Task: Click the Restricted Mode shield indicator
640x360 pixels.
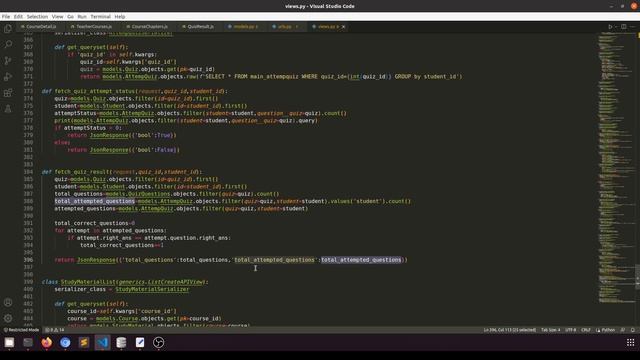Action: (x=22, y=330)
